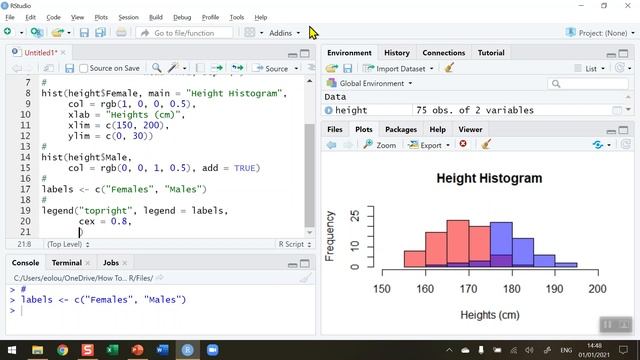Open the Source button dropdown arrow
Viewport: 640px width, 360px height.
[296, 69]
